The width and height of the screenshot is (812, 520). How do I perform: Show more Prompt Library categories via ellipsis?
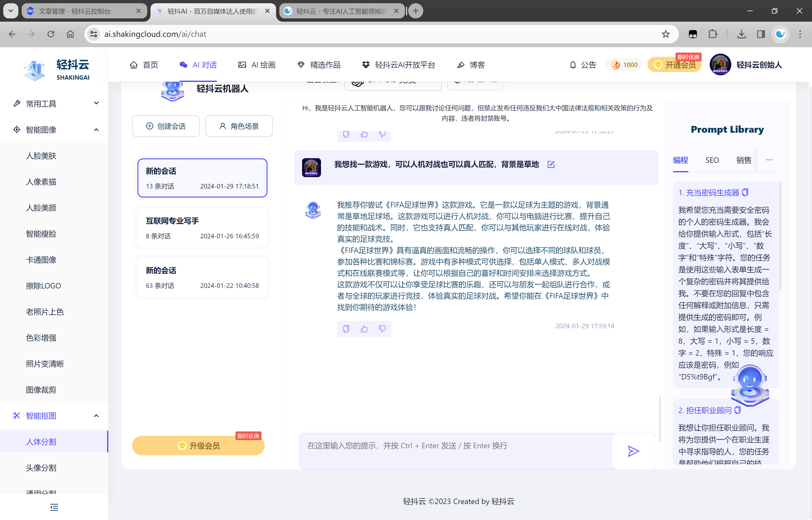pos(769,160)
